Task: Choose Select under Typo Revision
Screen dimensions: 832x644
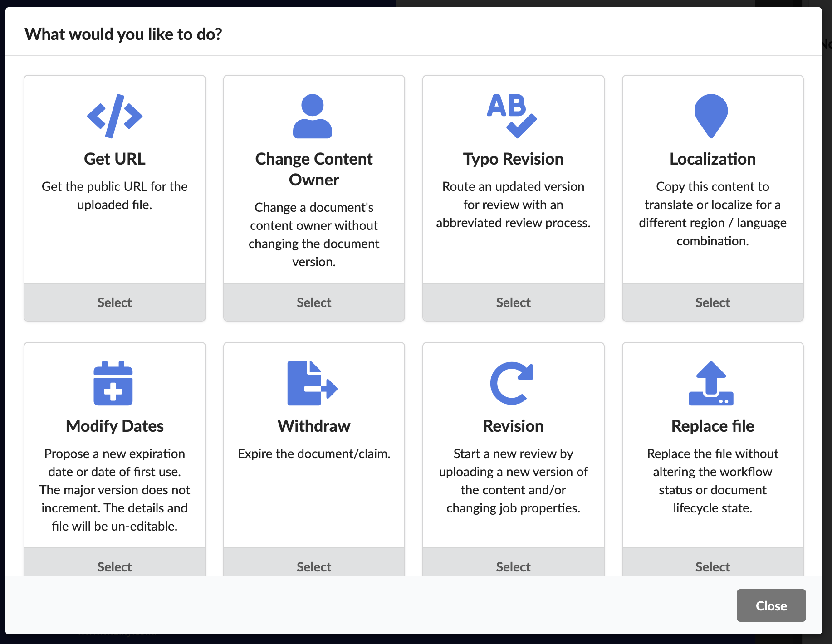Action: [514, 302]
